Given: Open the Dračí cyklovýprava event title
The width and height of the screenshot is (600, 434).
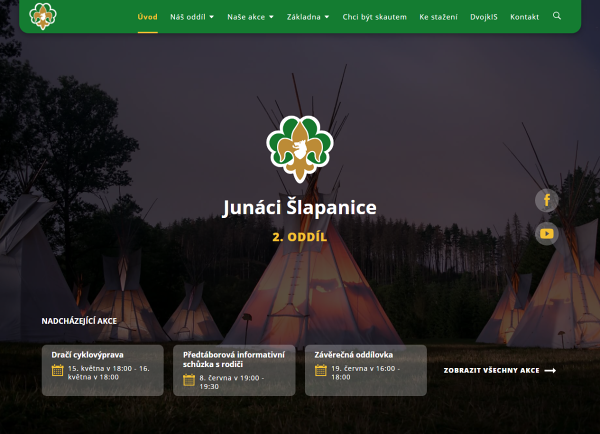Looking at the screenshot, I should [88, 355].
